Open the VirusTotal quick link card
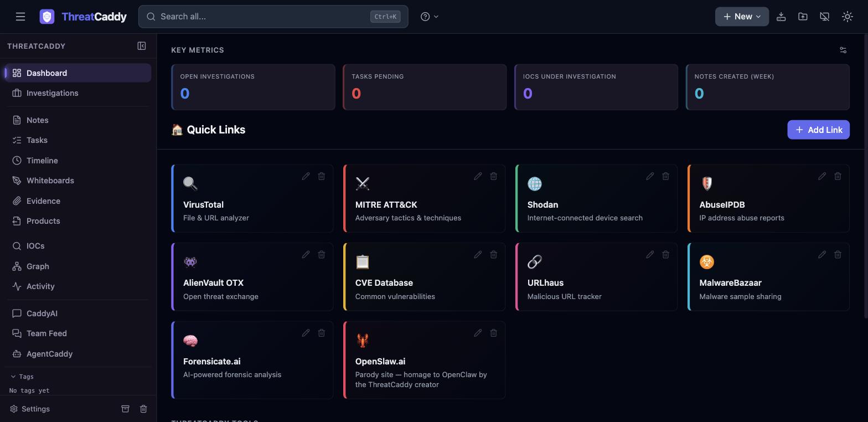 (252, 198)
